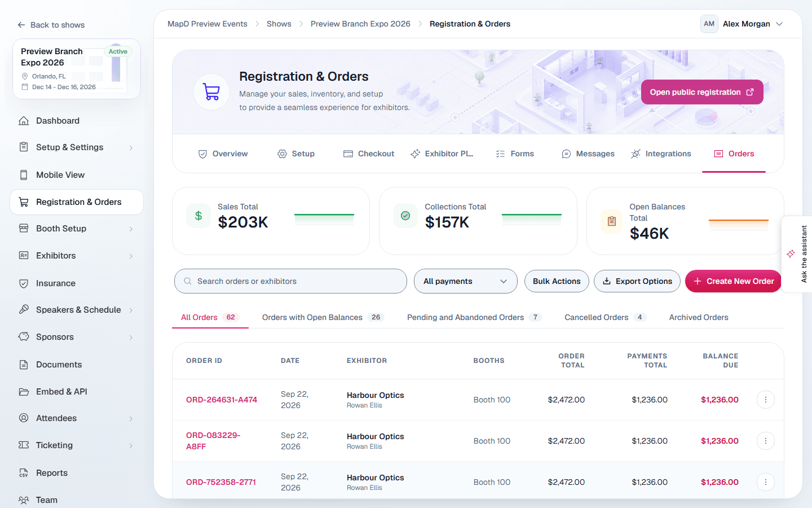Click the Team people icon

point(24,500)
